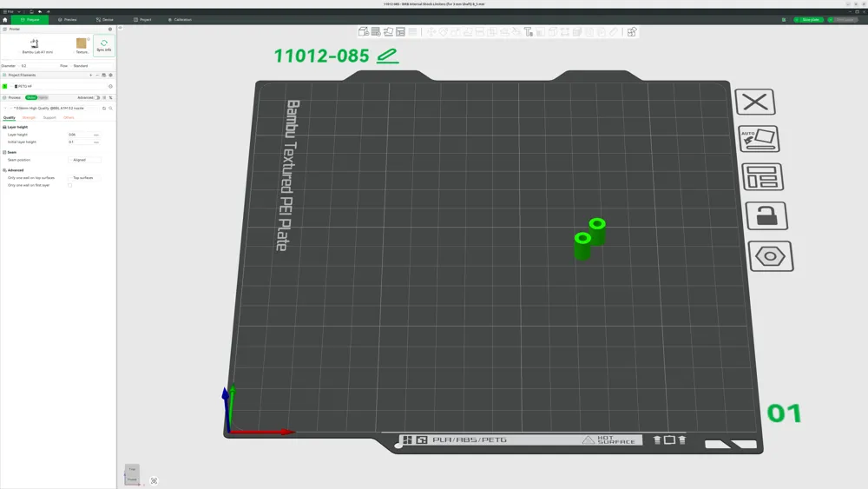868x489 pixels.
Task: Edit the plate name 11012-085
Action: tap(387, 56)
